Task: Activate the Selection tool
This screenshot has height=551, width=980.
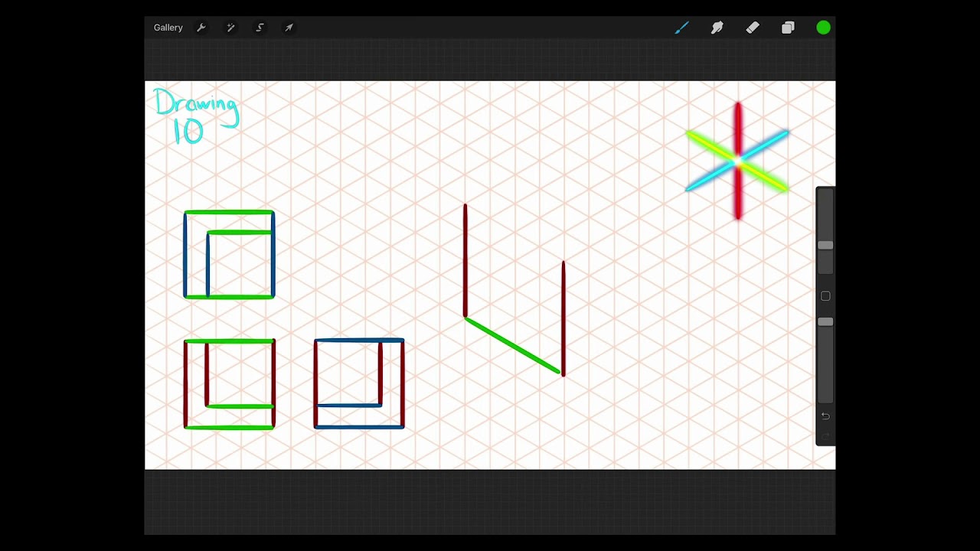Action: [260, 28]
